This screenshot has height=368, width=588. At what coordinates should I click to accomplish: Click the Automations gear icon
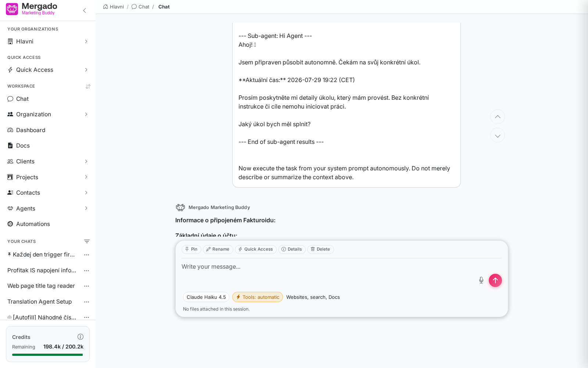point(10,224)
